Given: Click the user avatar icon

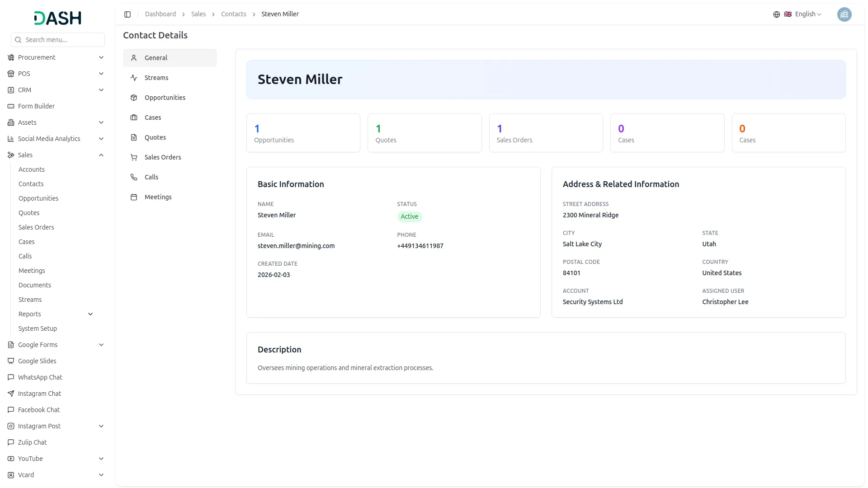Looking at the screenshot, I should coord(844,14).
